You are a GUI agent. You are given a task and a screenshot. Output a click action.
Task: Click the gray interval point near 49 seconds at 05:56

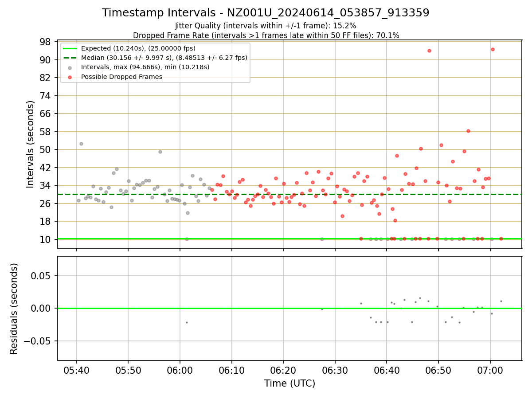pos(160,152)
